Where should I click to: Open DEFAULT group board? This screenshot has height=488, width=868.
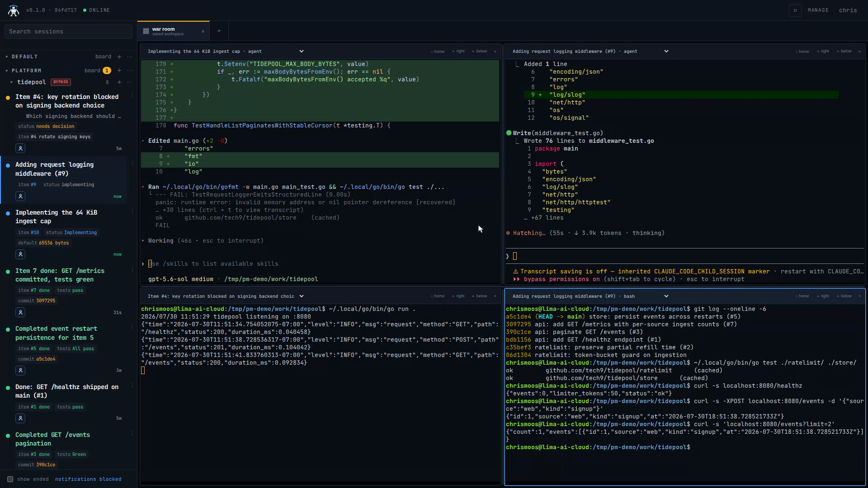click(x=103, y=57)
